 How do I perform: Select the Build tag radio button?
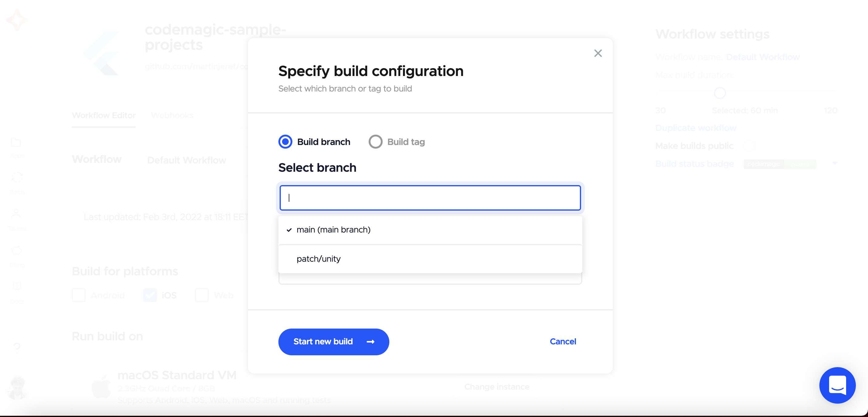coord(375,142)
